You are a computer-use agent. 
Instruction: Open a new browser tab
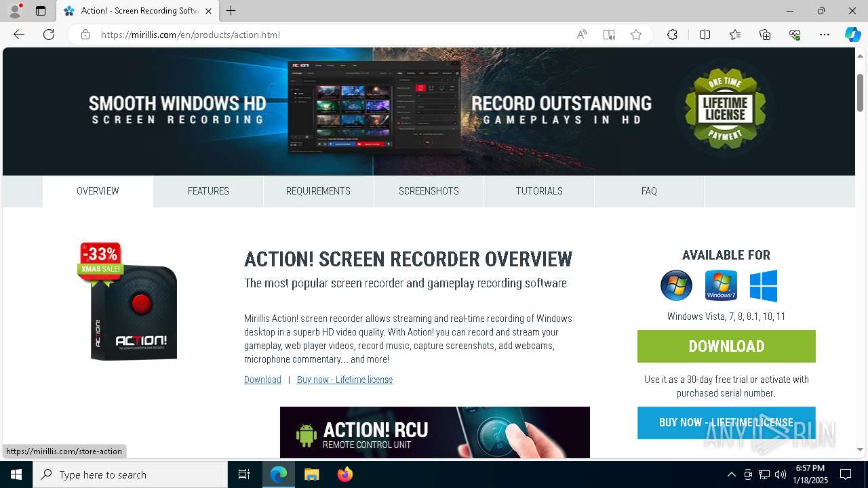tap(231, 11)
